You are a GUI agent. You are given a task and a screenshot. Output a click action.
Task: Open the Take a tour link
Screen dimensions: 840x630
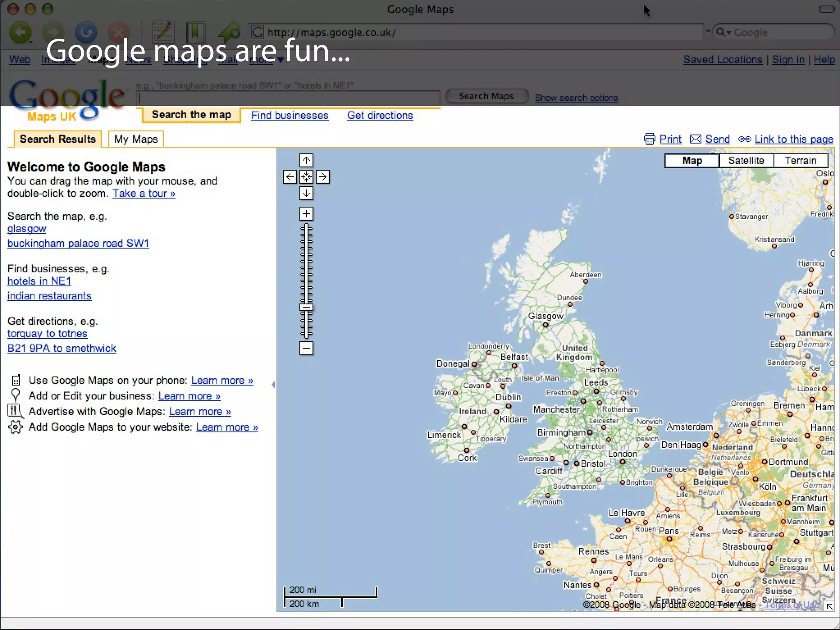click(144, 193)
